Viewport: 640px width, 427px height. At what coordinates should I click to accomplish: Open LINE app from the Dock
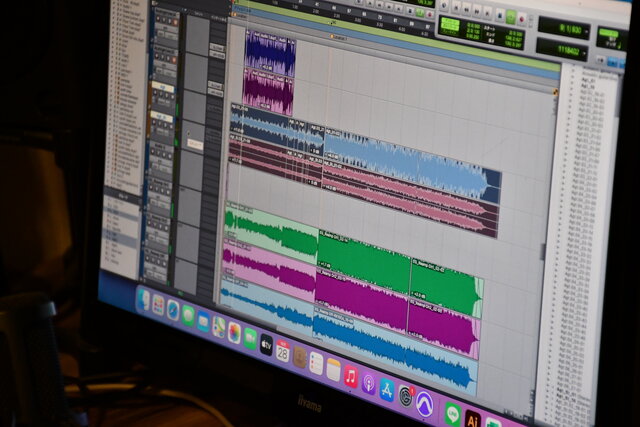[x=453, y=414]
